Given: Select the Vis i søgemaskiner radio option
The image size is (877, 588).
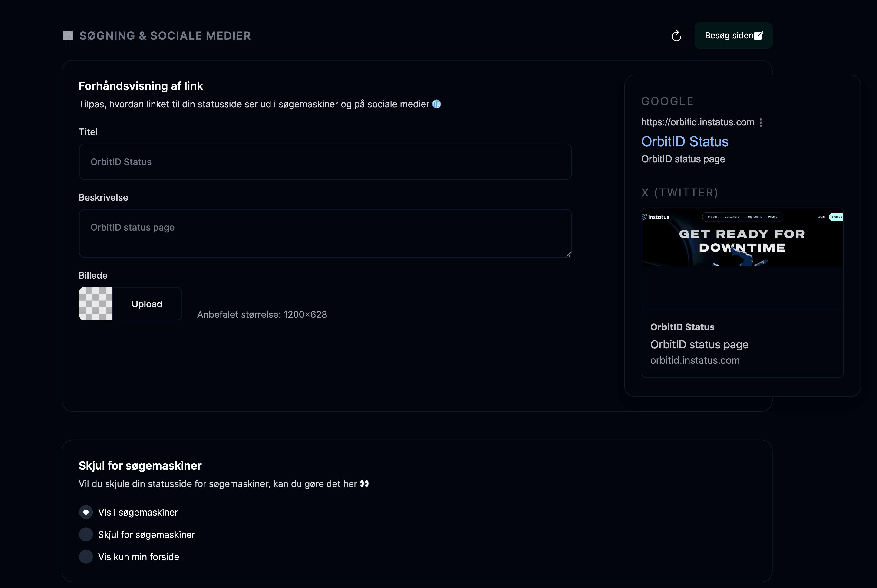Looking at the screenshot, I should pyautogui.click(x=86, y=512).
